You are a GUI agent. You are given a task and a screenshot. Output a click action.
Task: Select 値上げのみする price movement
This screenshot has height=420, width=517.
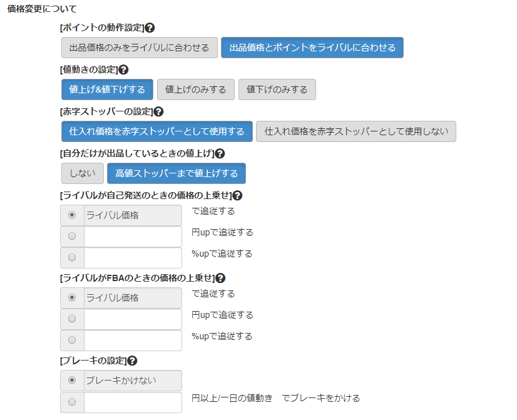[195, 90]
